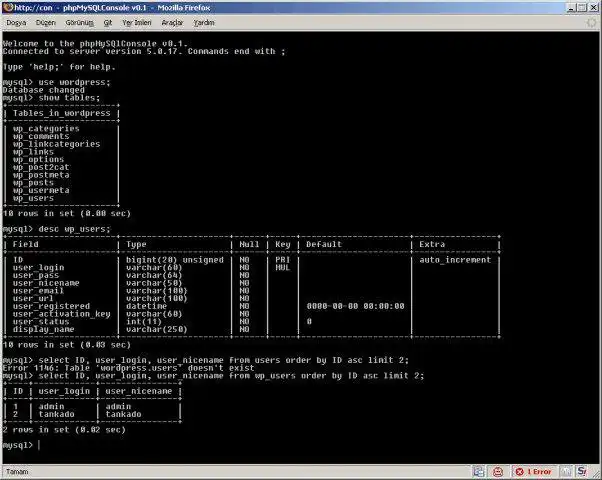
Task: Click admin in user_nicename column
Action: tap(118, 406)
